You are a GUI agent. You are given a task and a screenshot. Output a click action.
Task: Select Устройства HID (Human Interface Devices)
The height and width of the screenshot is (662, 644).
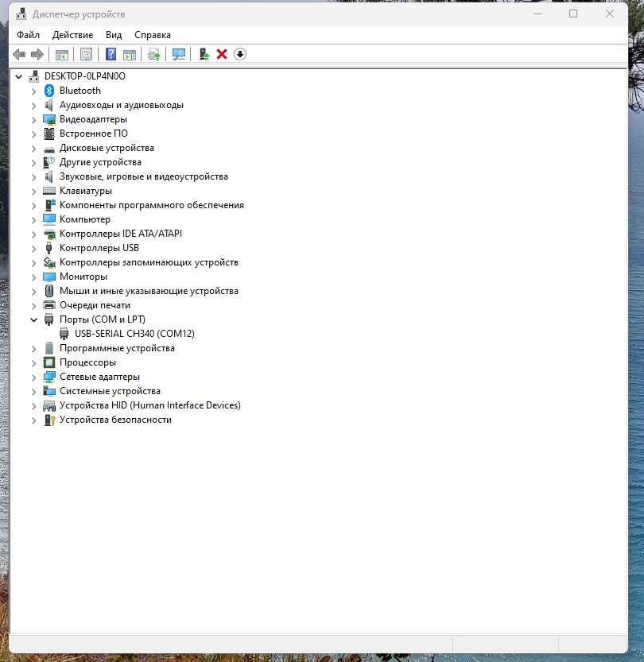click(149, 405)
